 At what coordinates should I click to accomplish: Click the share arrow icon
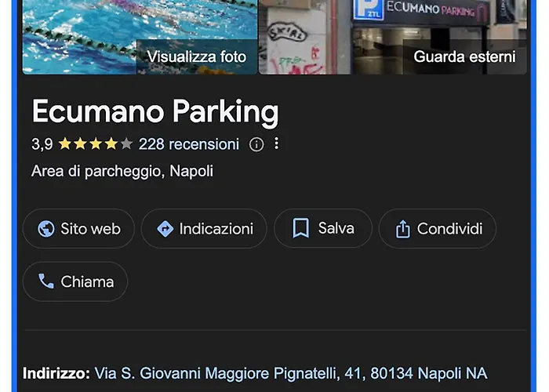(402, 229)
